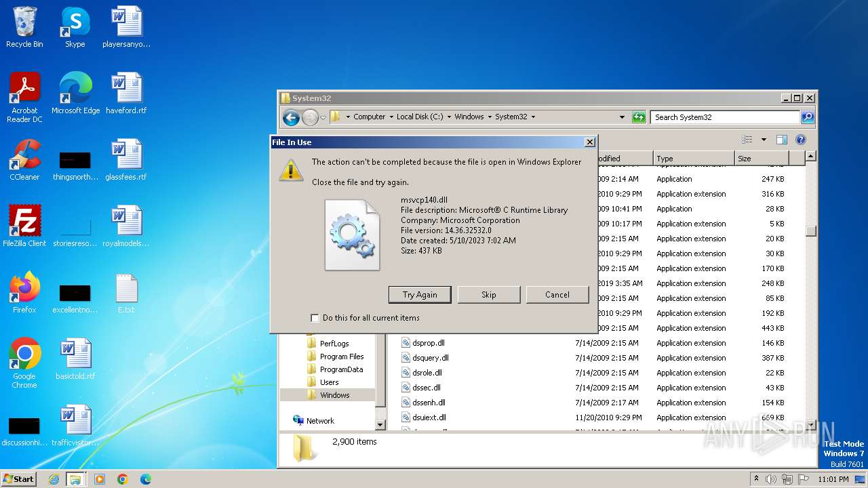Click the file list vertical scrollbar thumb
868x488 pixels.
click(810, 230)
